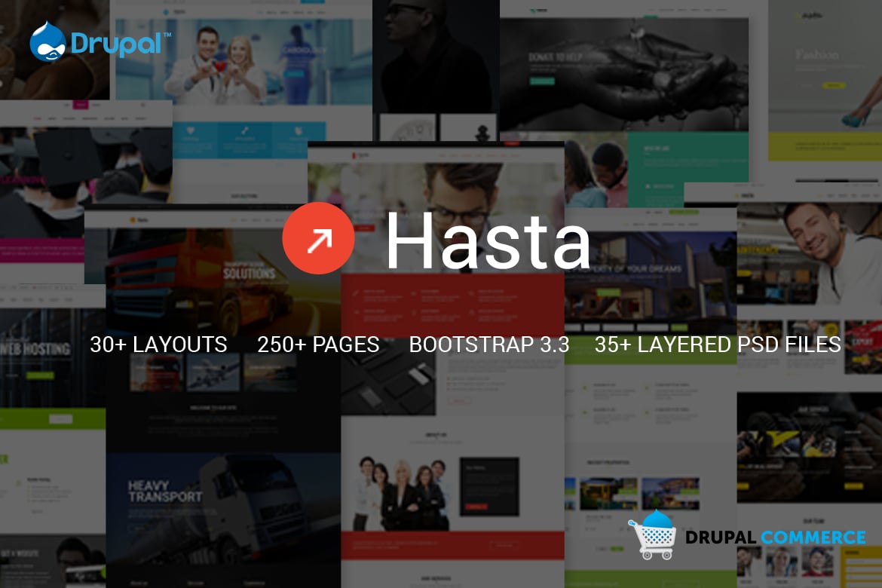The image size is (882, 588).
Task: Click the red circular arrow Hasta icon
Action: [317, 238]
